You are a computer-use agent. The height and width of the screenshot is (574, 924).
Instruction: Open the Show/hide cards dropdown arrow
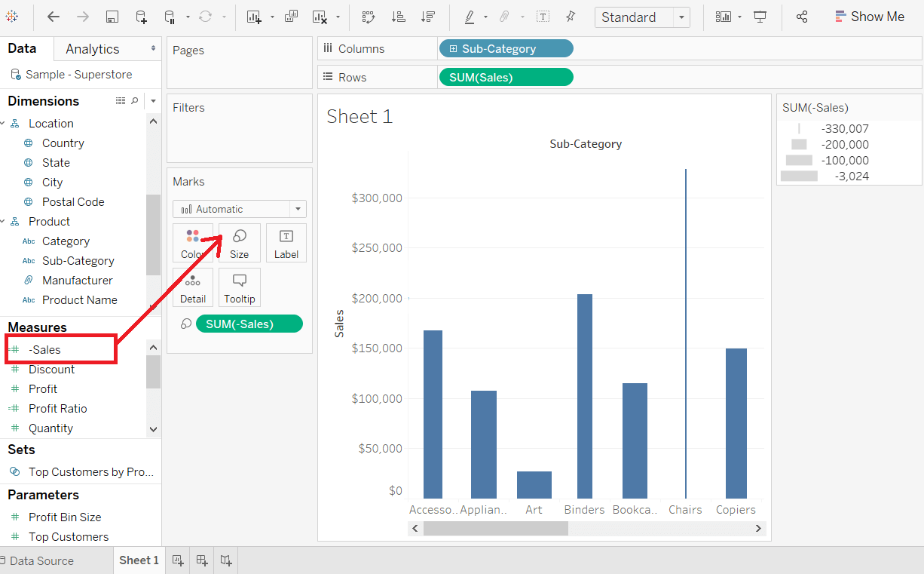click(x=740, y=17)
